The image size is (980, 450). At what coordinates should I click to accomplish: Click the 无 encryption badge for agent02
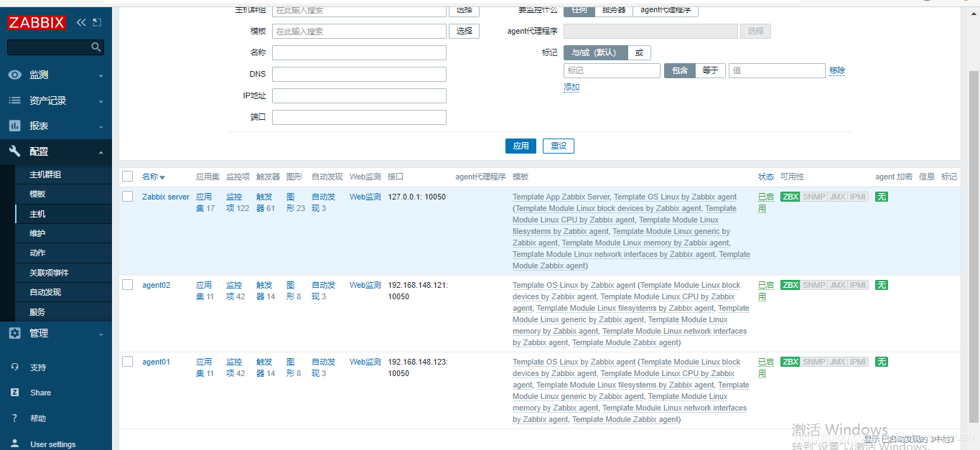[x=882, y=285]
